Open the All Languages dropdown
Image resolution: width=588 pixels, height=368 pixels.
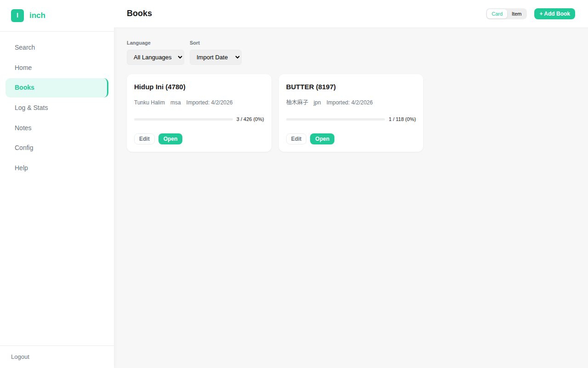point(155,57)
